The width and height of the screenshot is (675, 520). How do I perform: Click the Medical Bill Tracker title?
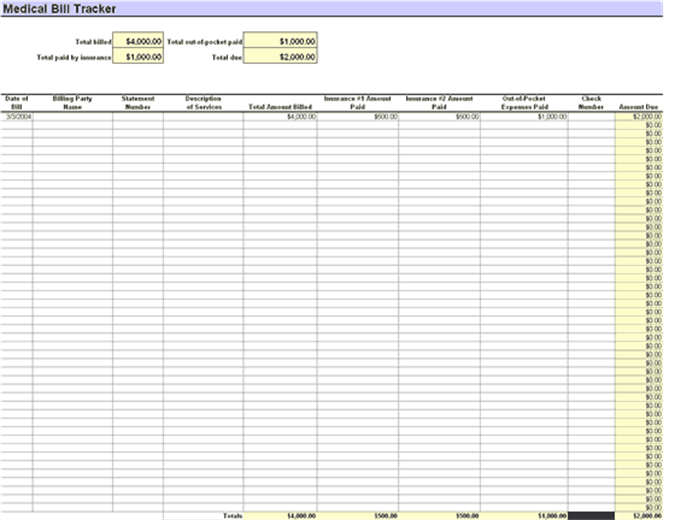coord(60,8)
